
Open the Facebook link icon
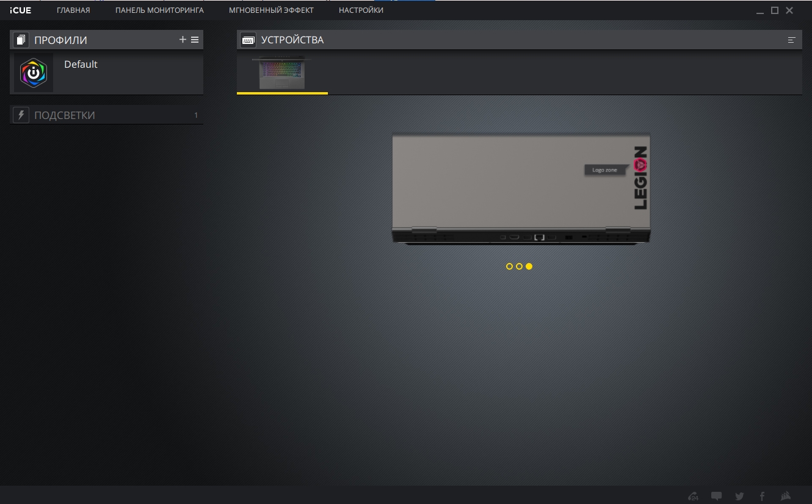click(762, 496)
